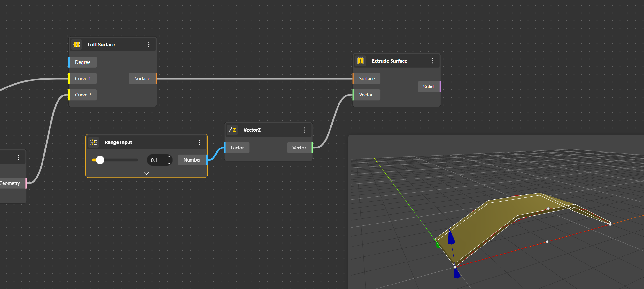The width and height of the screenshot is (644, 289).
Task: Open the Extrude Surface three-dot menu
Action: coord(433,61)
